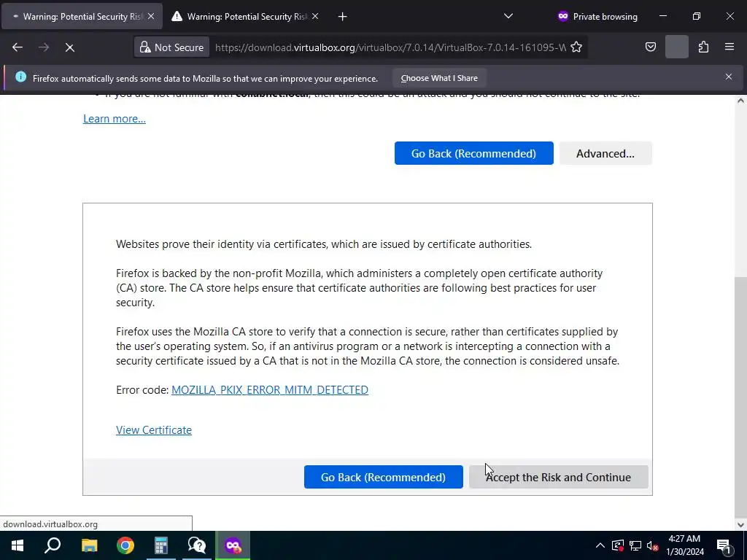Image resolution: width=747 pixels, height=560 pixels.
Task: Click the disabled forward arrow
Action: 44,47
